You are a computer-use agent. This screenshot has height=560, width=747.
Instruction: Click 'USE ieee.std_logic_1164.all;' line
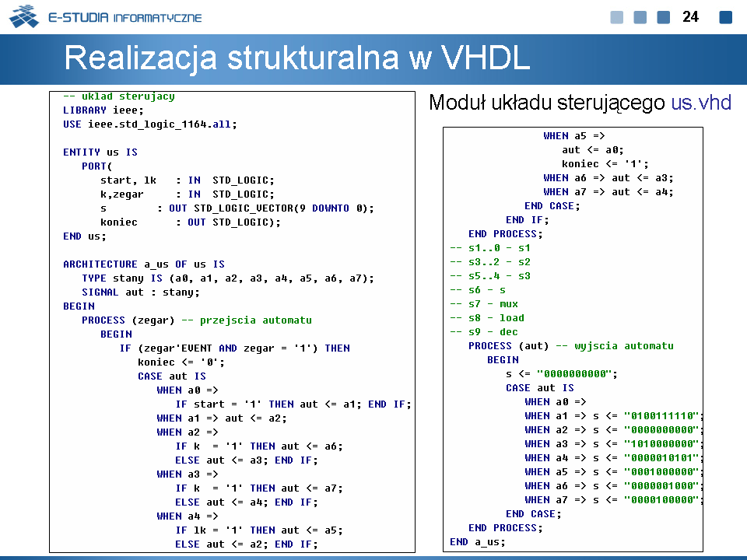149,124
